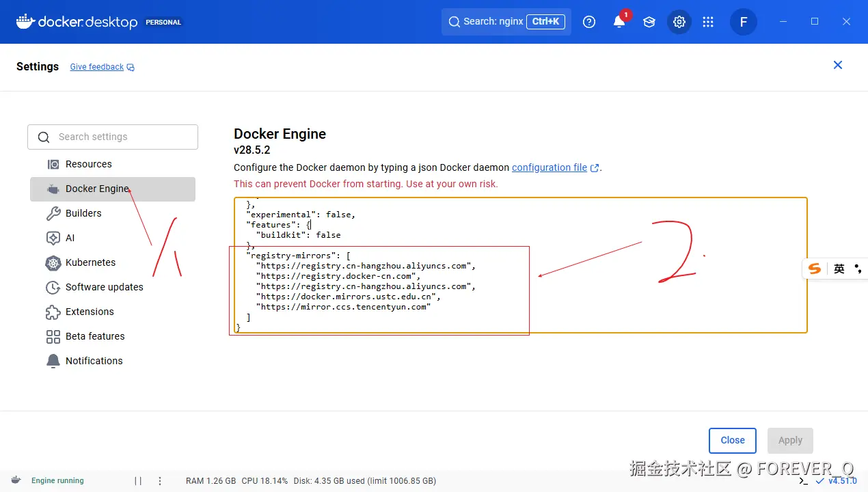Click the search magnifier in settings search
This screenshot has height=492, width=868.
coord(44,137)
